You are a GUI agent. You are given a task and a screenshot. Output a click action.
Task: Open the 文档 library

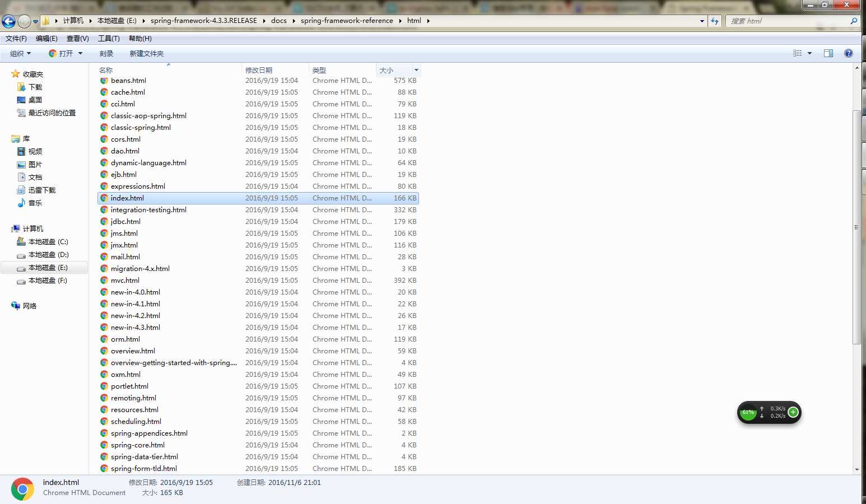click(30, 177)
